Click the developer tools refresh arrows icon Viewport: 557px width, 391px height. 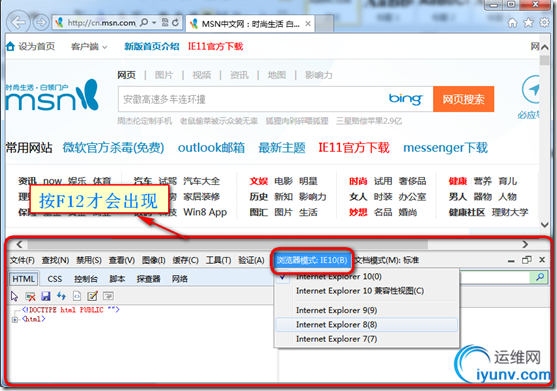coord(61,296)
